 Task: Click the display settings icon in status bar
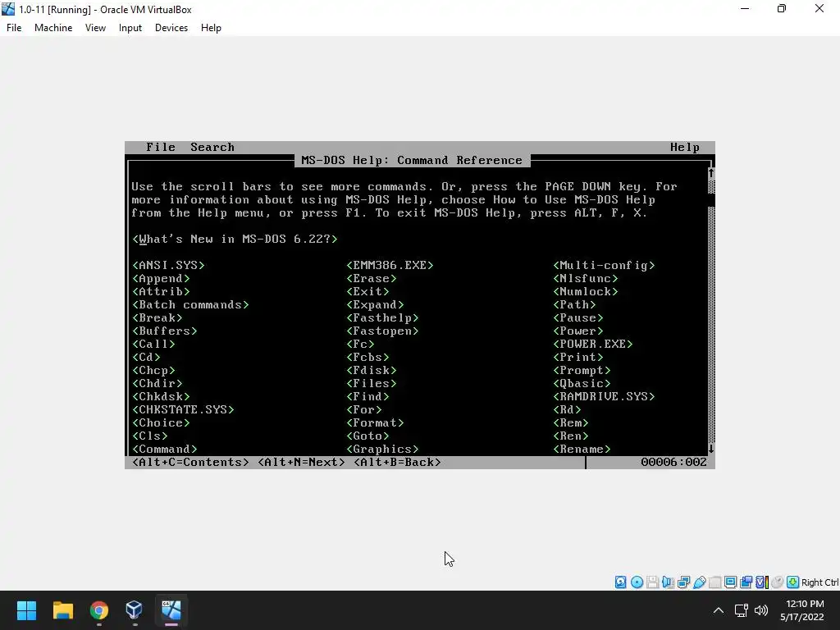(x=730, y=582)
